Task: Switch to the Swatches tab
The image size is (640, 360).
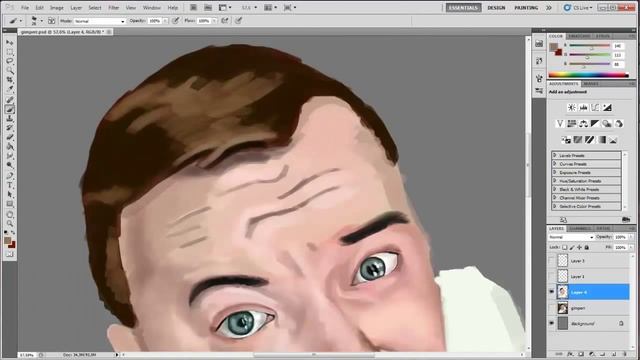Action: click(579, 36)
